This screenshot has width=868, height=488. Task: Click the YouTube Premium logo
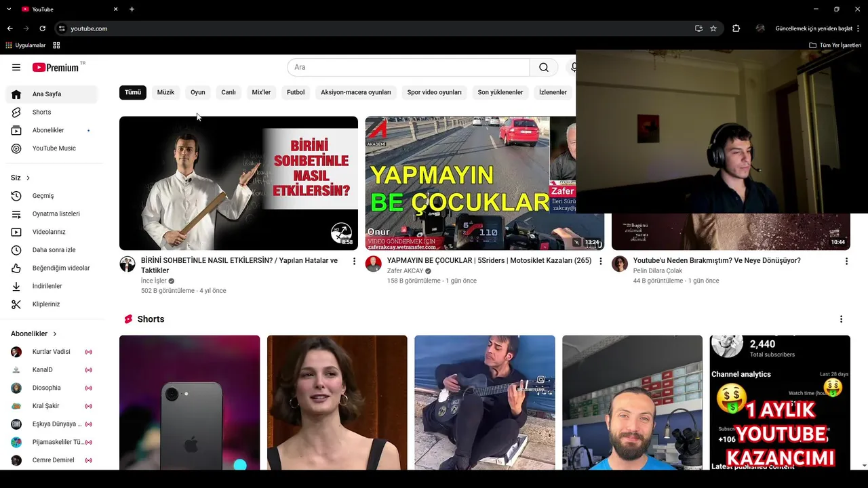56,67
